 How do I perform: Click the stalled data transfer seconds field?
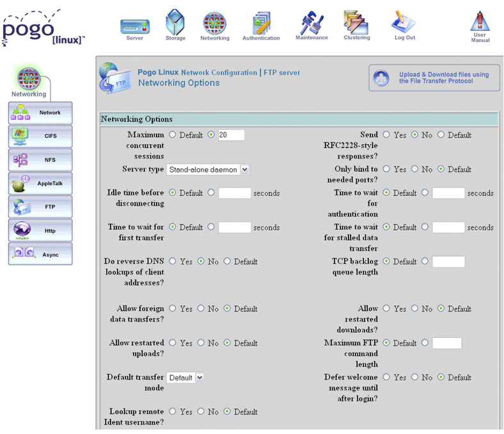[x=448, y=227]
